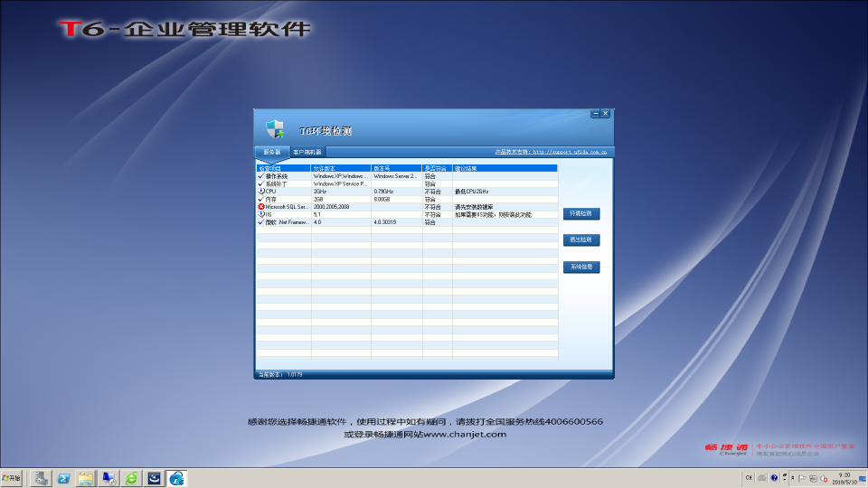The image size is (868, 488).
Task: Switch to the 客户端机器 (client machine) tab
Action: [x=307, y=152]
